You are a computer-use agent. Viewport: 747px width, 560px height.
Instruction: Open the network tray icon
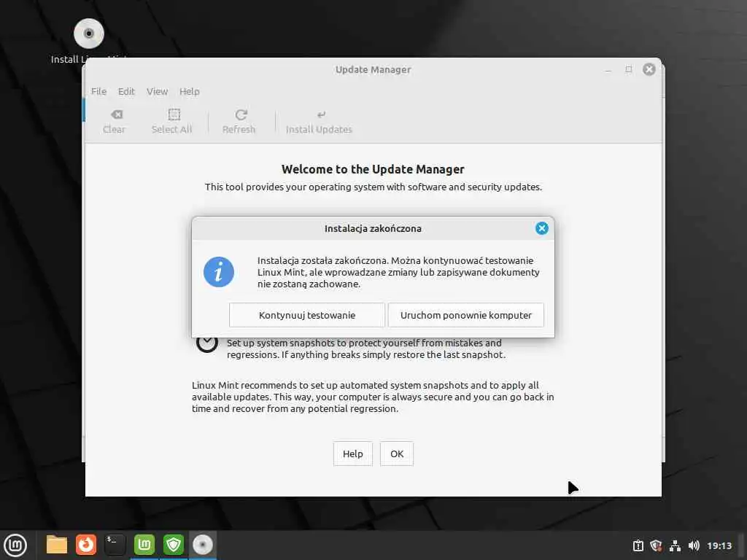tap(675, 545)
